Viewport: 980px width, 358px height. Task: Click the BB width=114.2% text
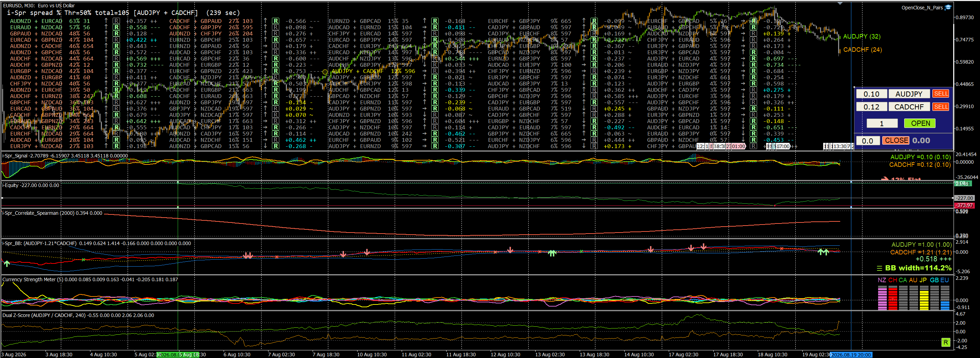918,268
